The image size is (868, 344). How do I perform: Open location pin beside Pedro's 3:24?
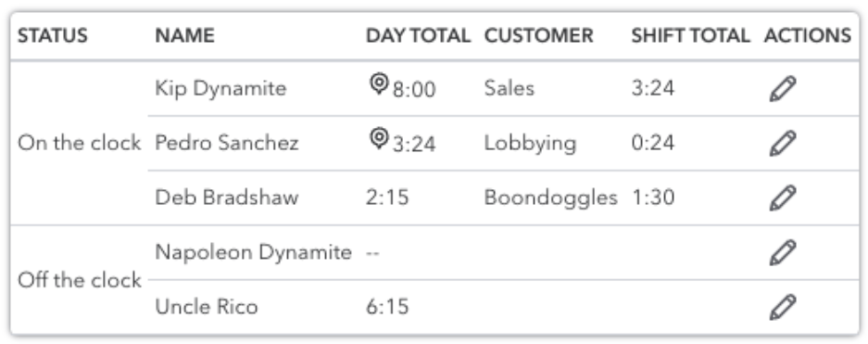pyautogui.click(x=379, y=138)
